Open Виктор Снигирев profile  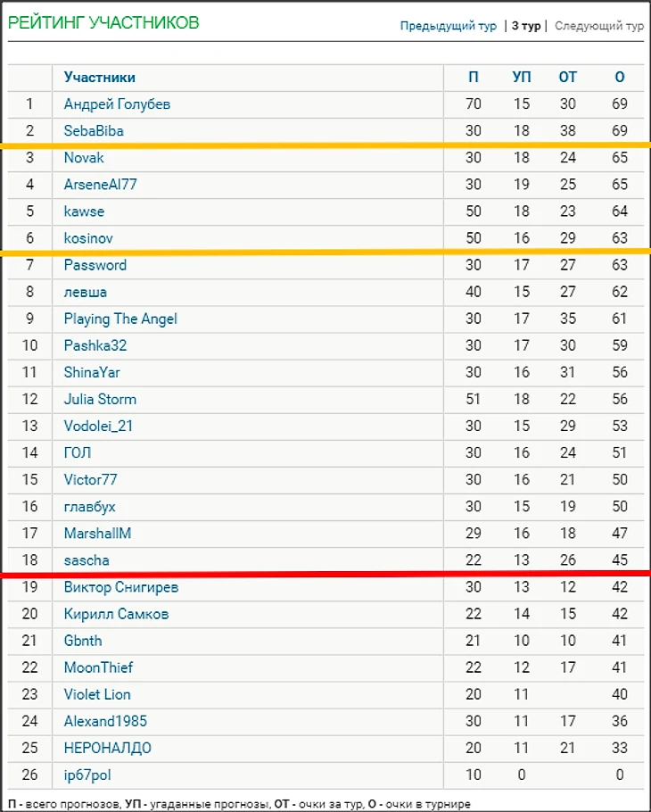120,587
